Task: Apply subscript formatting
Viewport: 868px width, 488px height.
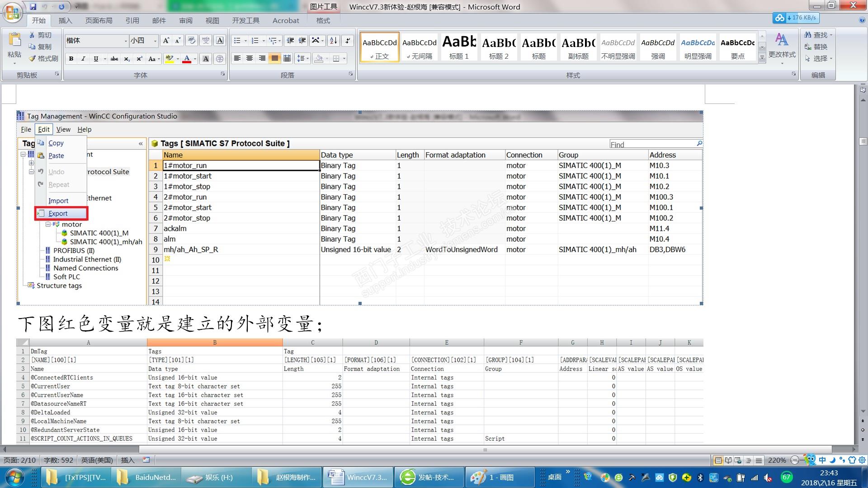Action: 127,59
